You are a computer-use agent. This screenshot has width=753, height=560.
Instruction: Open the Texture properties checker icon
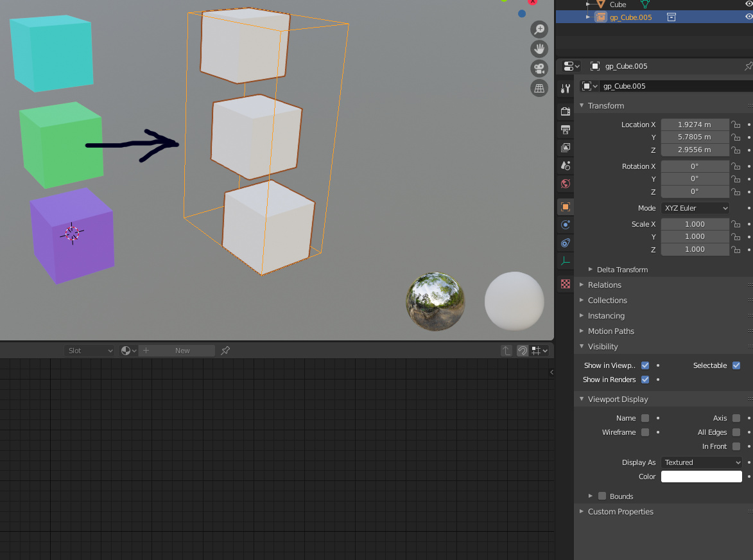click(x=565, y=284)
